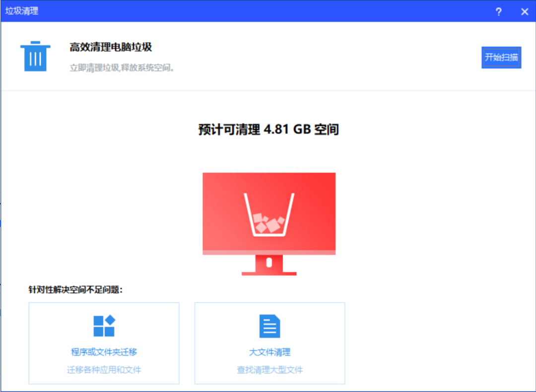Viewport: 536px width, 392px height.
Task: Open help via the question mark icon
Action: (498, 12)
